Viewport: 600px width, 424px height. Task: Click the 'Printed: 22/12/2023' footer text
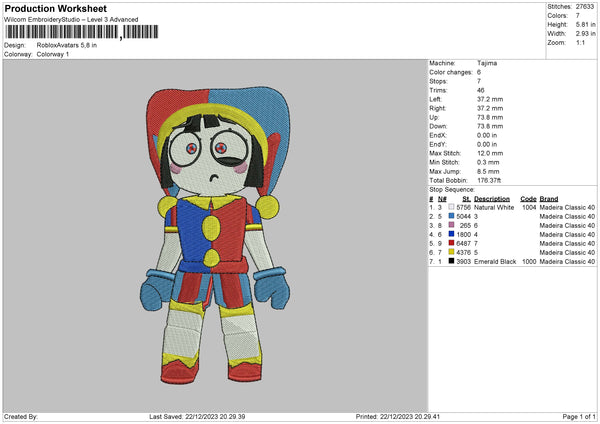pos(398,417)
